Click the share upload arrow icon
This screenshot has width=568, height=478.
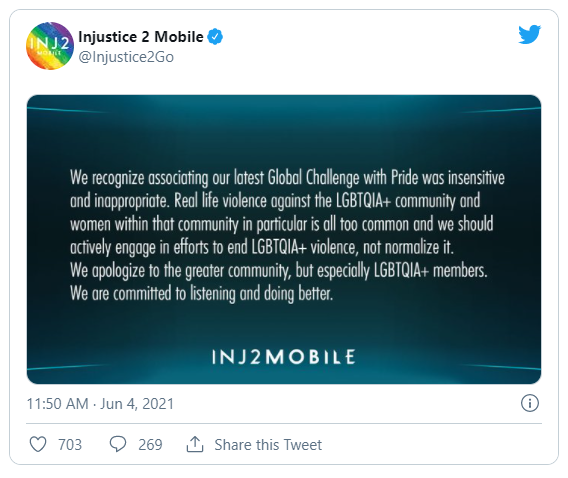[x=195, y=444]
